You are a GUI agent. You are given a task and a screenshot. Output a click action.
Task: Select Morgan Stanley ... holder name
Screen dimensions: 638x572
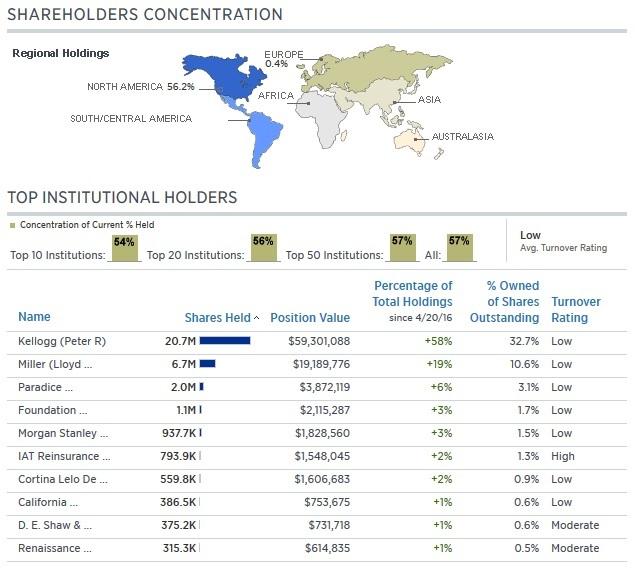pyautogui.click(x=63, y=433)
